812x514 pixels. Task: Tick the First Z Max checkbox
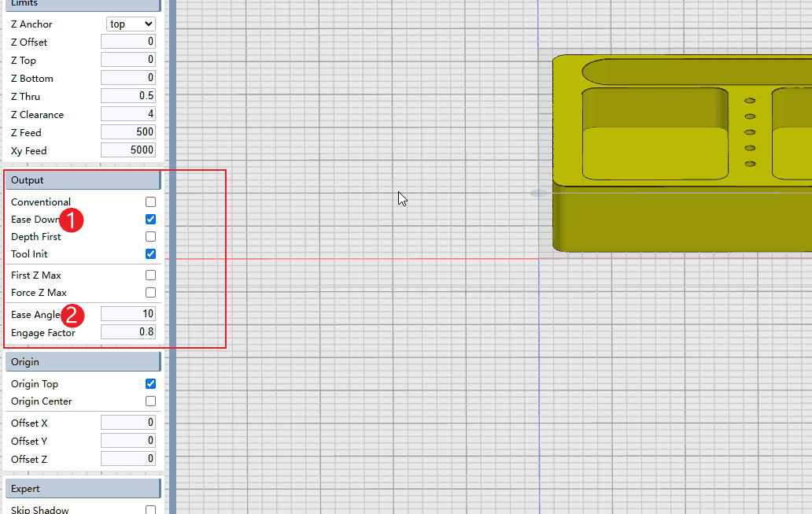(x=150, y=275)
